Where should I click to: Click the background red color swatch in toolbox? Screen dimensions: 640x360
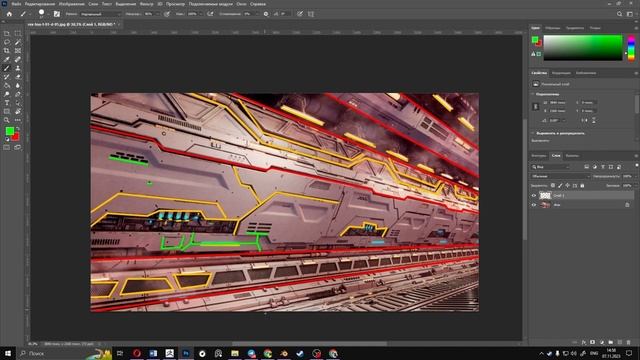(x=16, y=137)
